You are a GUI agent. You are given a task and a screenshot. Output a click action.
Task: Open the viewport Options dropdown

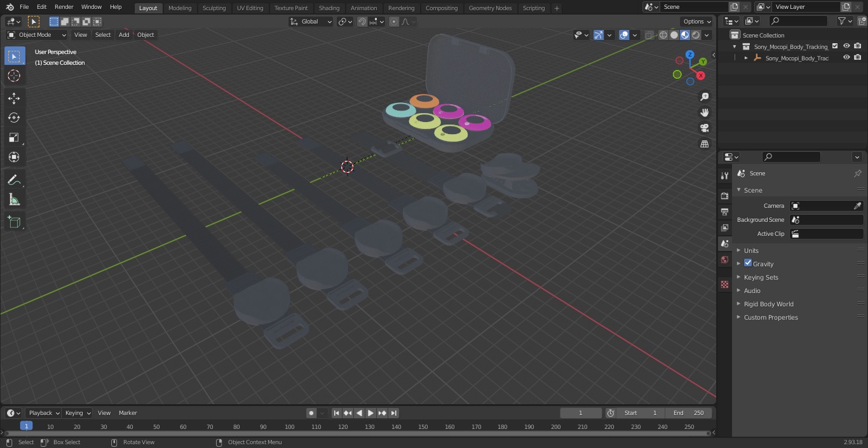coord(697,22)
